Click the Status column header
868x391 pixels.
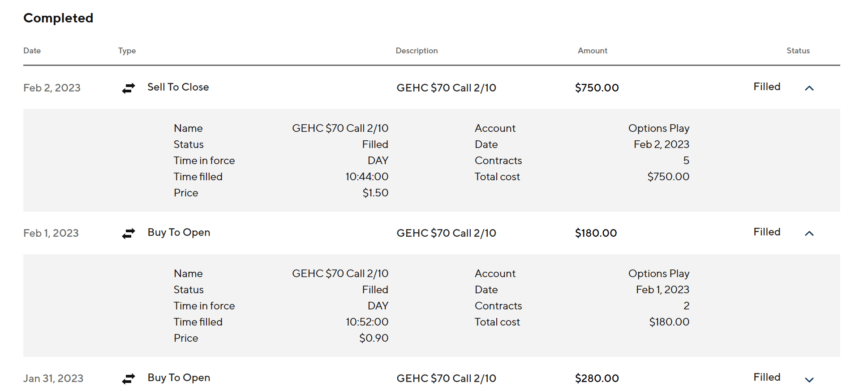pyautogui.click(x=798, y=51)
